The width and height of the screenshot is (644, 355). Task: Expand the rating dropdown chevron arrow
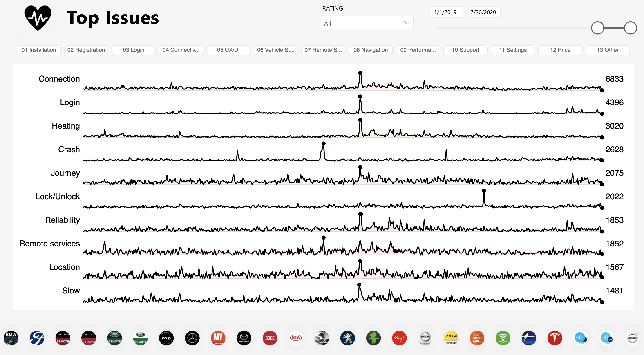[407, 23]
